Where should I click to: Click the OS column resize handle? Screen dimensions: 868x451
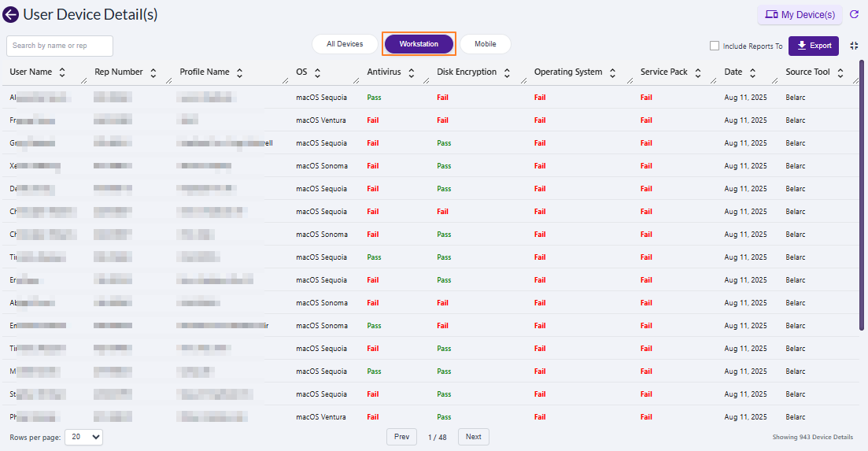[356, 81]
